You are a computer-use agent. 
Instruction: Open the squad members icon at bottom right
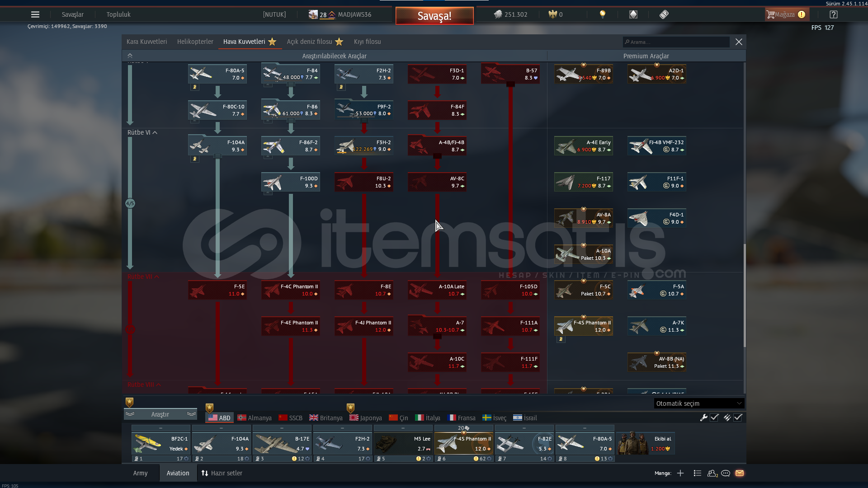pos(712,473)
